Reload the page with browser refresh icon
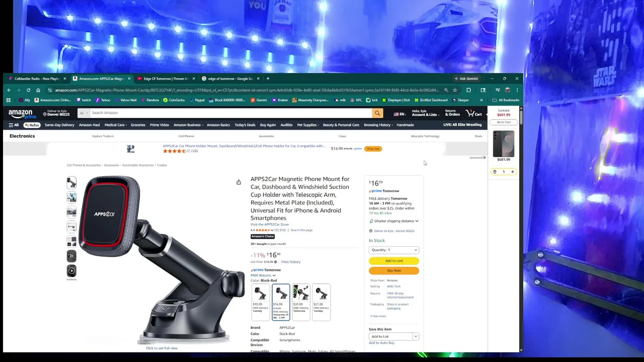 pos(28,90)
